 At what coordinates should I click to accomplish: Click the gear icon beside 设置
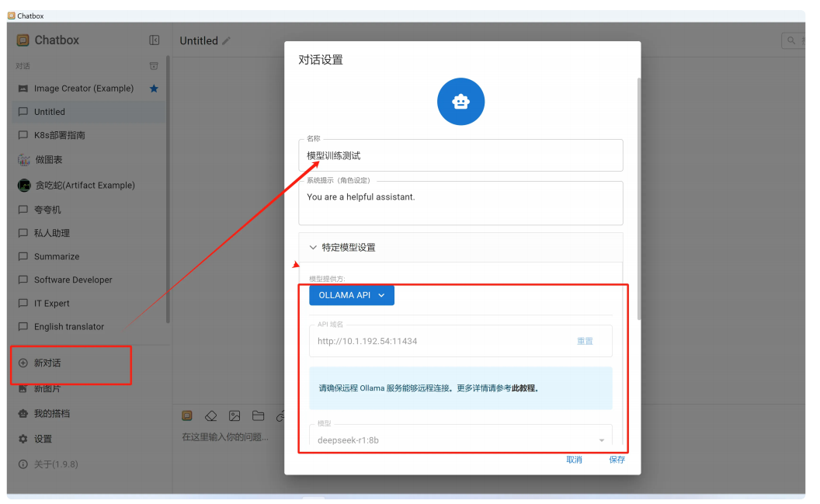23,440
